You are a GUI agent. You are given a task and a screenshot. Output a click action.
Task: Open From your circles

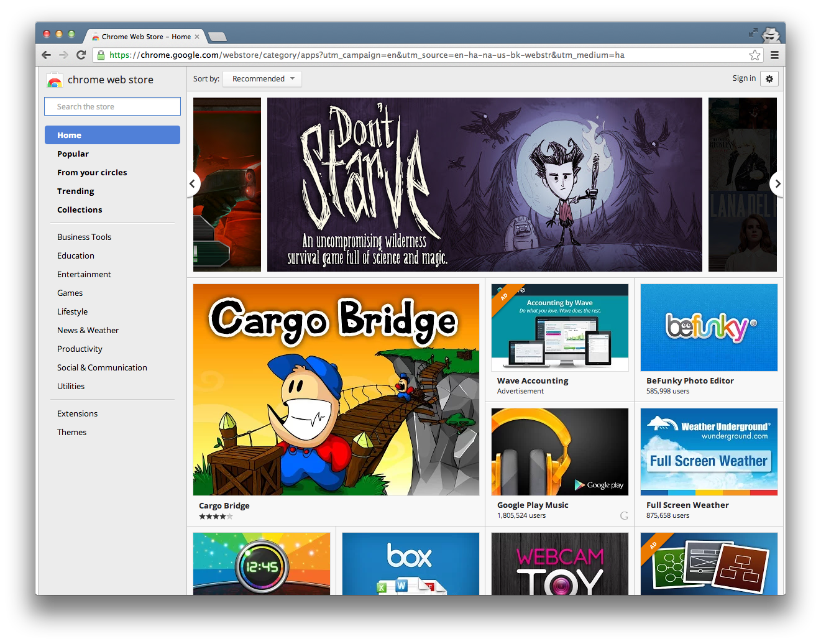[x=92, y=172]
